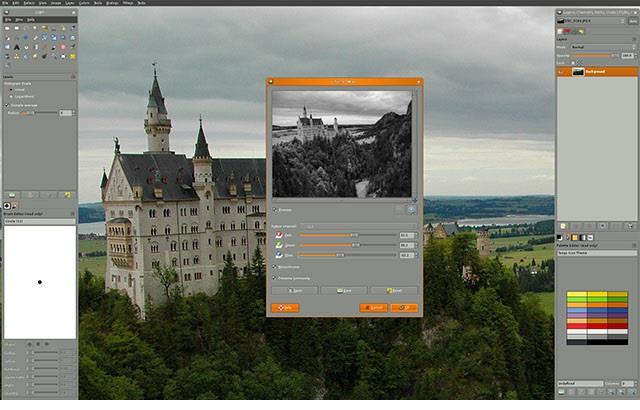Viewport: 640px width, 410px height.
Task: Open the File menu in top bar
Action: coord(5,3)
